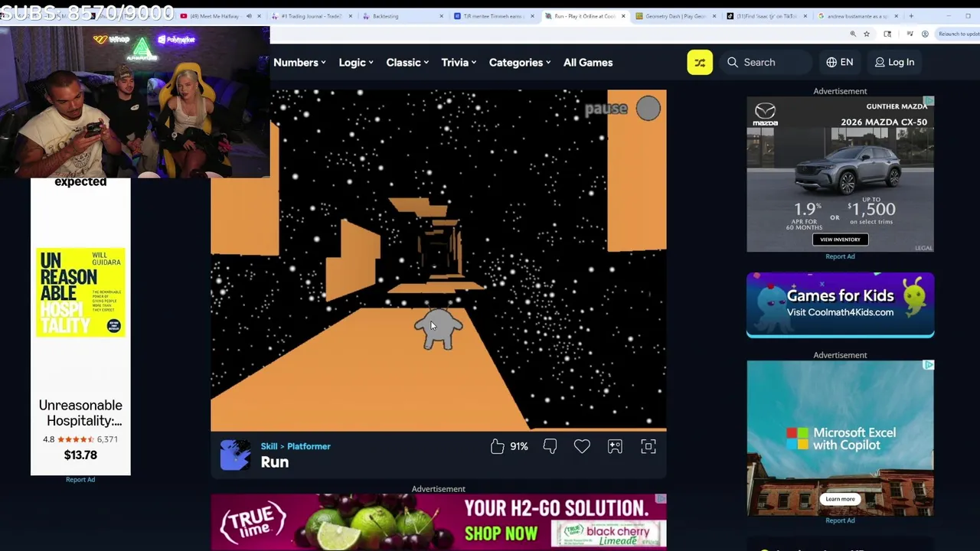The width and height of the screenshot is (980, 551).
Task: Open AdChoices icon on Microsoft Excel ad
Action: (929, 365)
